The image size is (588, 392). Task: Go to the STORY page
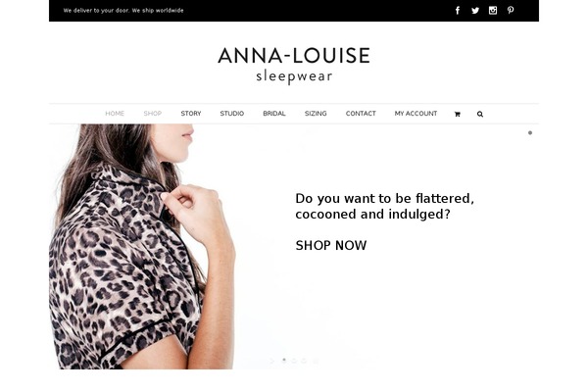(x=191, y=114)
